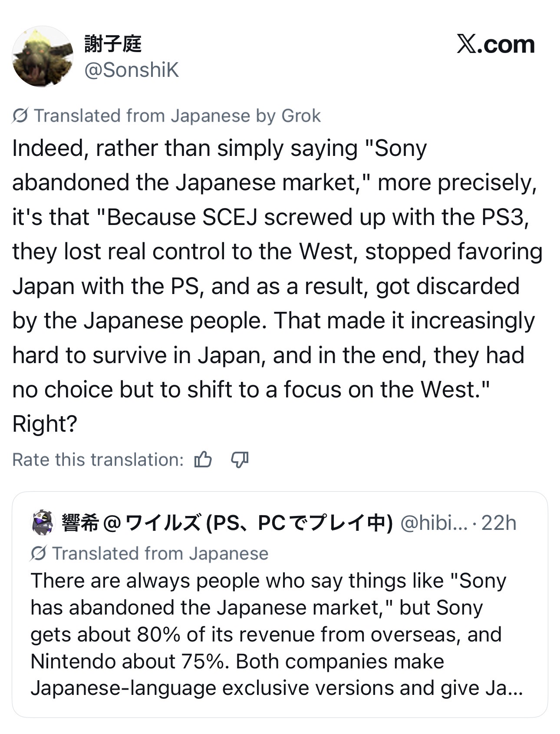Open the 22h timestamp of quoted post
The height and width of the screenshot is (734, 560).
pyautogui.click(x=499, y=523)
